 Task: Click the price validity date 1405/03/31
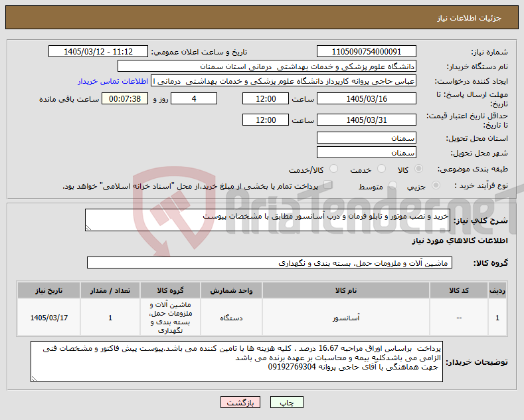point(366,120)
